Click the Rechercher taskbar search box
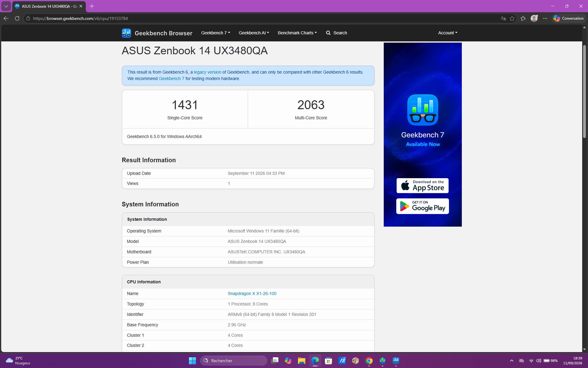Screen dimensions: 588x368 pyautogui.click(x=233, y=361)
